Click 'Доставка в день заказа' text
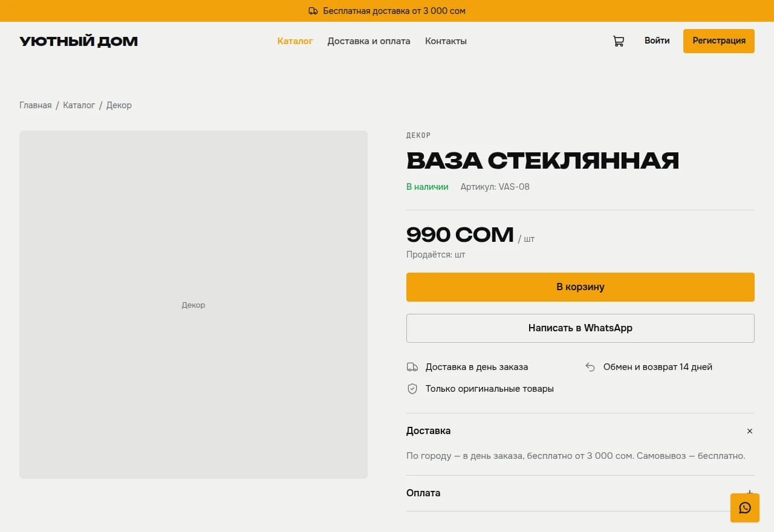Viewport: 774px width, 532px height. [476, 367]
